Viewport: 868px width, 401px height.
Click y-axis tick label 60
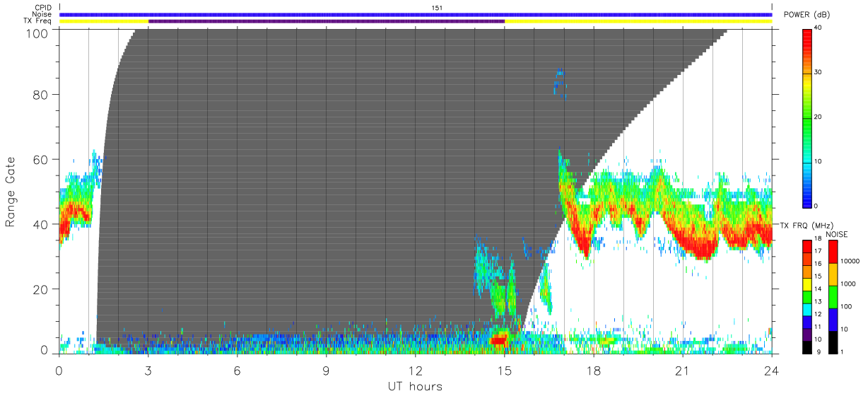coord(40,159)
